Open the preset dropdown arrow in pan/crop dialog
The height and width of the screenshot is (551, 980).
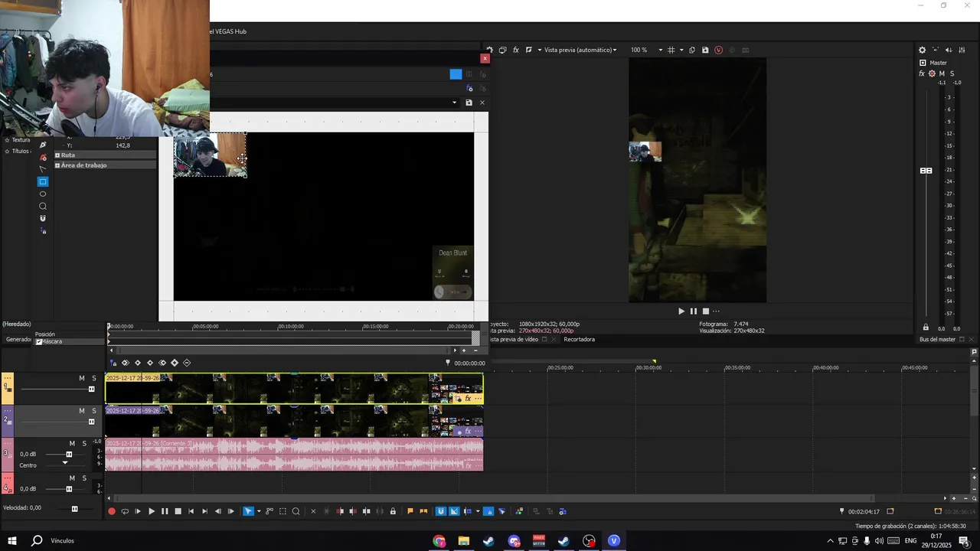(454, 103)
